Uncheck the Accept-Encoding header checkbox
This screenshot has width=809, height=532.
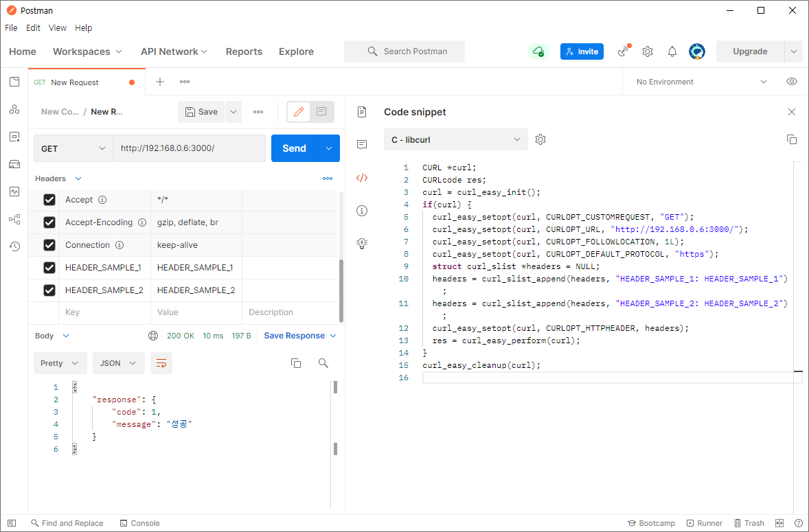point(49,222)
